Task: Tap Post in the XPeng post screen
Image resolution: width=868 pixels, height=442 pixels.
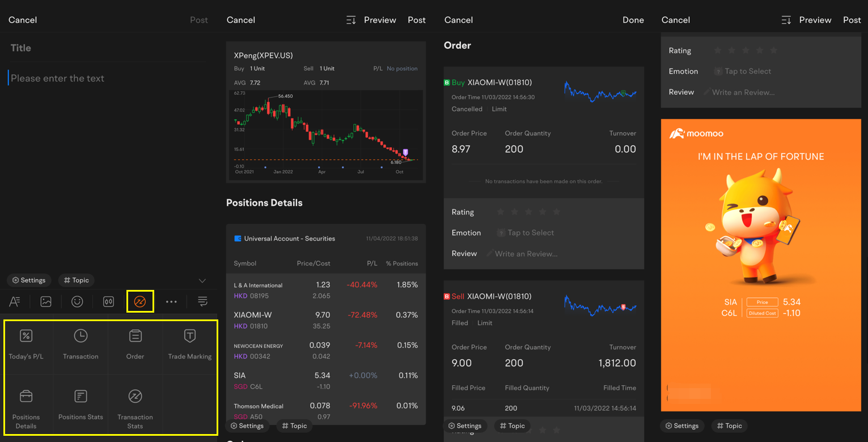Action: (417, 20)
